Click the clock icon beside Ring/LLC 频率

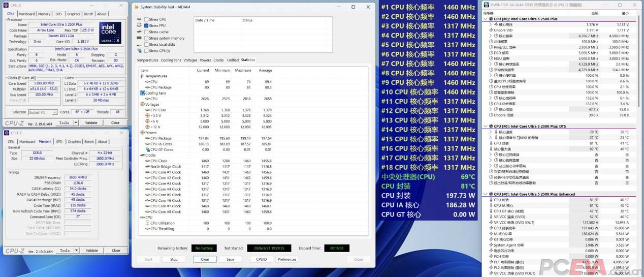pos(491,47)
